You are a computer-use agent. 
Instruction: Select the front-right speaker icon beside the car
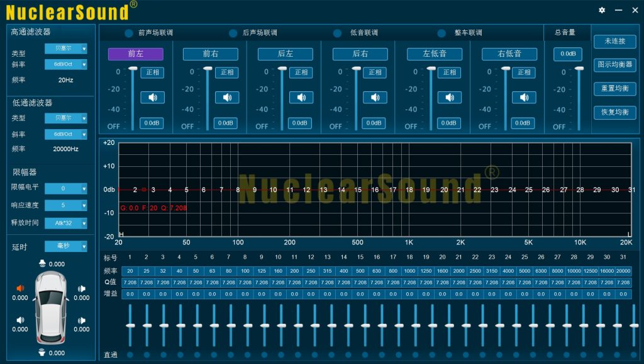(x=82, y=288)
